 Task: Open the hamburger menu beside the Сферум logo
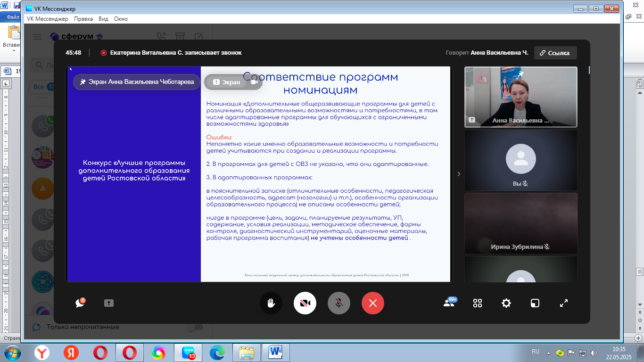point(37,36)
